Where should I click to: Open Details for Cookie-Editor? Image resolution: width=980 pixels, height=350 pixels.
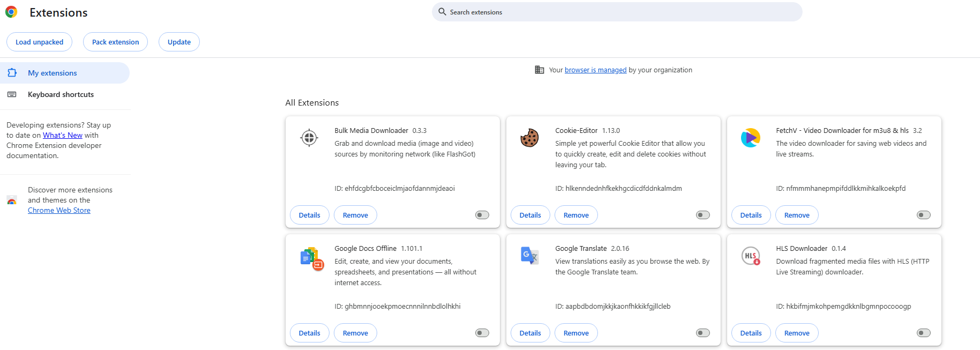(x=530, y=215)
